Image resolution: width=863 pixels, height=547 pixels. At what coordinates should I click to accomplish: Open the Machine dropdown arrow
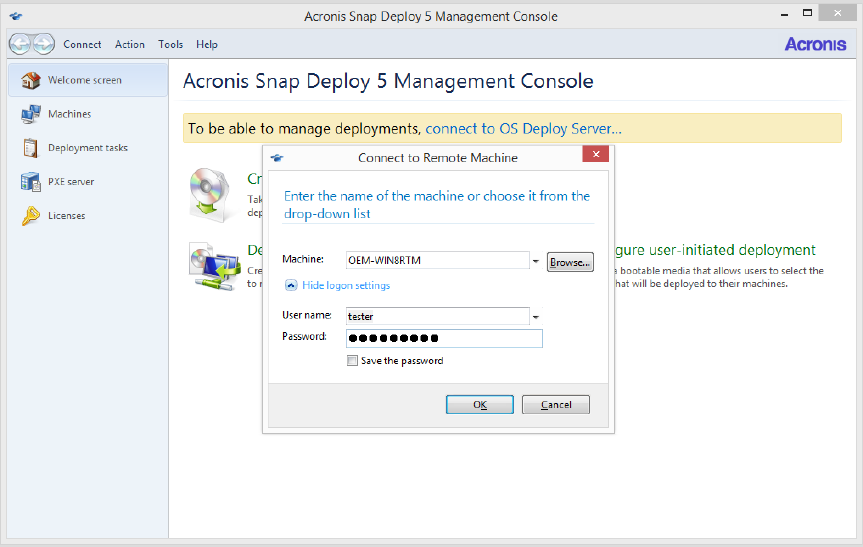536,261
